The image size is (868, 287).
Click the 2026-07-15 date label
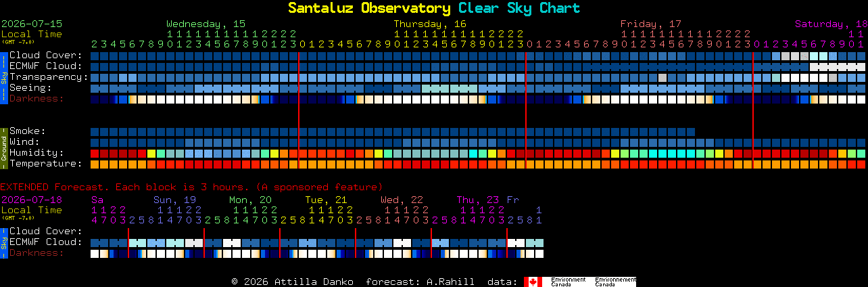[x=32, y=23]
